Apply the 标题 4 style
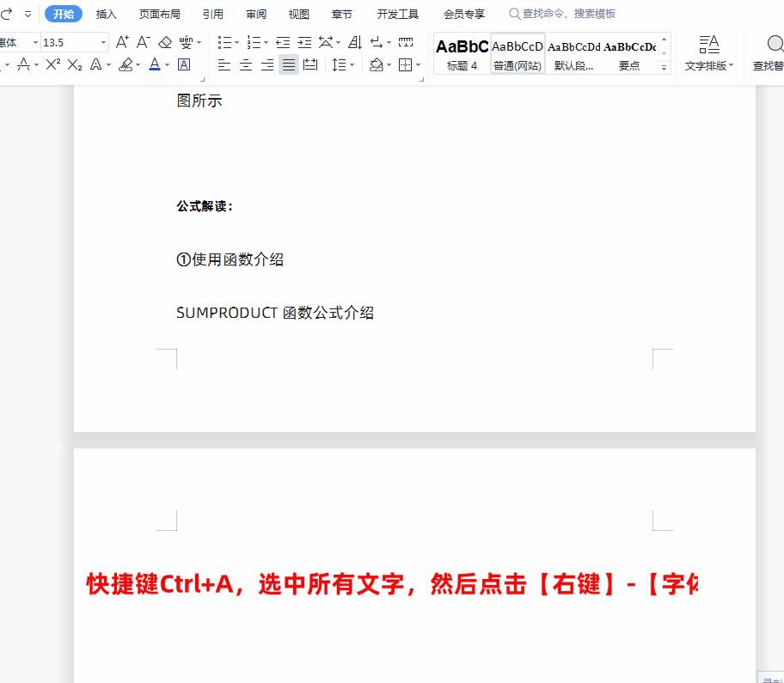The image size is (784, 683). [462, 53]
